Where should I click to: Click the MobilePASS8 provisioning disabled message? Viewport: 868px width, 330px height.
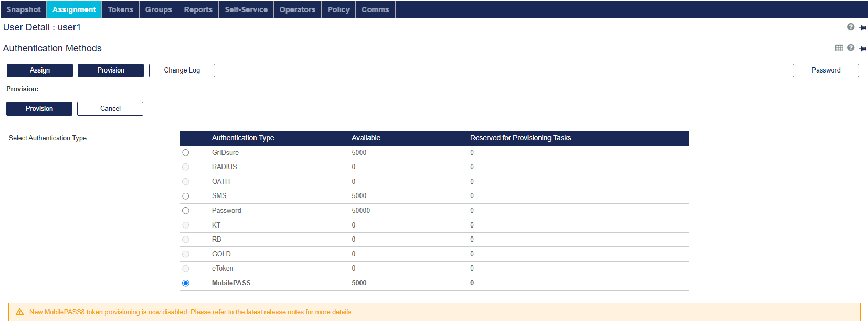(x=191, y=312)
